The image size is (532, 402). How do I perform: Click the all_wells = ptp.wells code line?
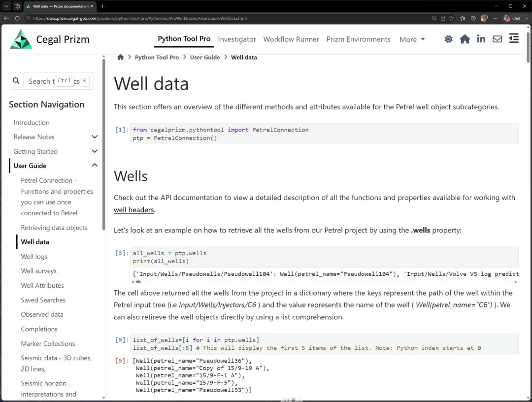click(x=169, y=253)
